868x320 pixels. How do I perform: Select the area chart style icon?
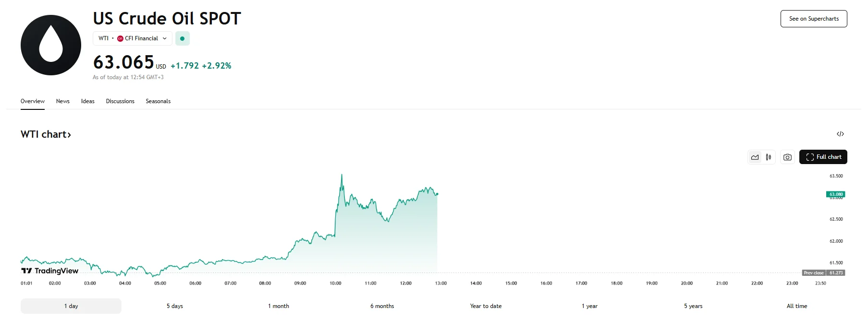tap(754, 157)
